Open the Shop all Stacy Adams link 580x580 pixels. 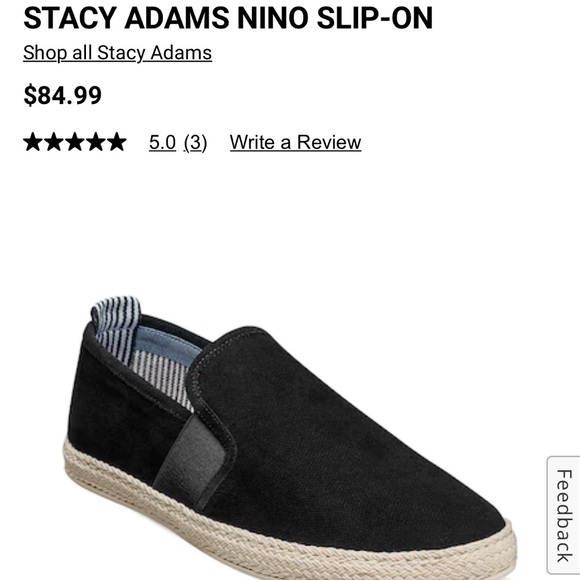117,53
